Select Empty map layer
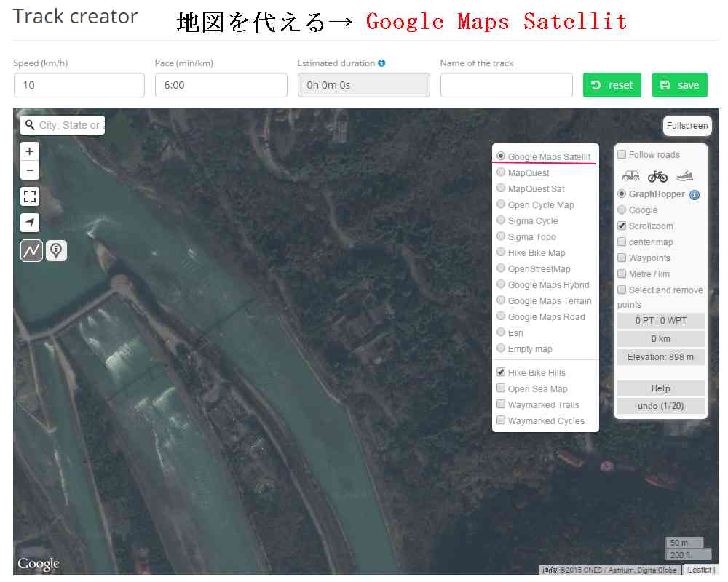 [501, 348]
